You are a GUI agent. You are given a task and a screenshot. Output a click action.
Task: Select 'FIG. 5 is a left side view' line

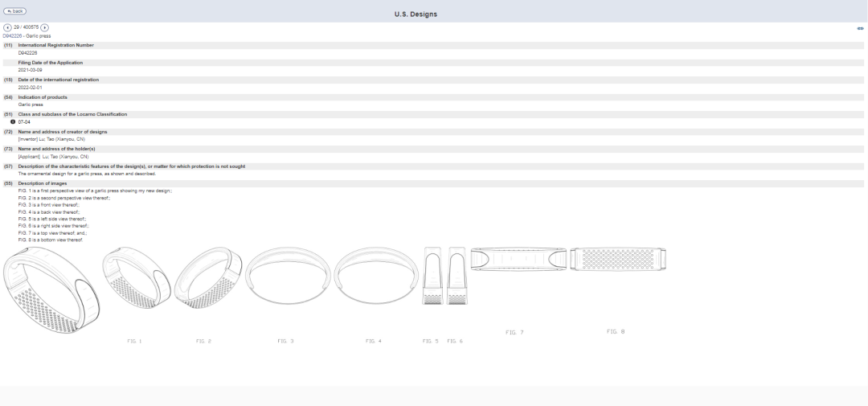pyautogui.click(x=52, y=219)
